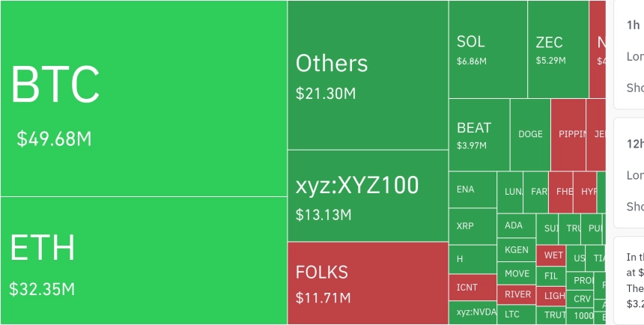
Task: Open the XRP tile
Action: click(x=473, y=225)
